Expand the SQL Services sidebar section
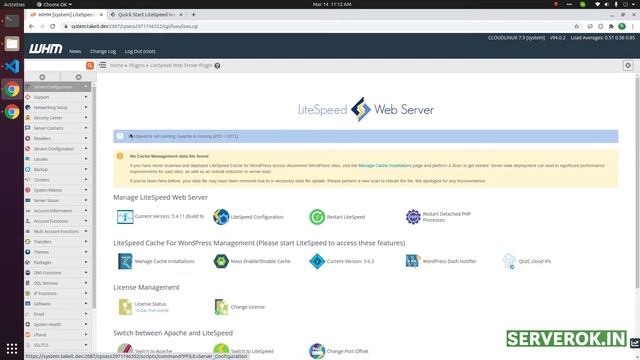The image size is (640, 360). pyautogui.click(x=57, y=283)
